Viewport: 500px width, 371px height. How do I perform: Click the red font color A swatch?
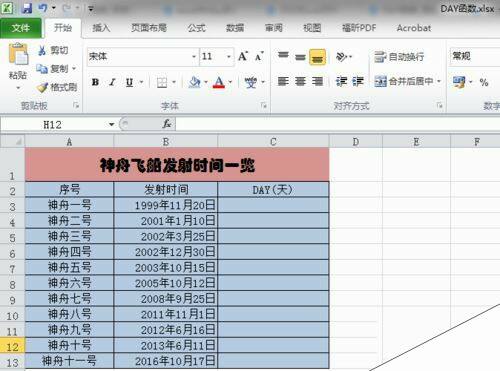click(219, 82)
